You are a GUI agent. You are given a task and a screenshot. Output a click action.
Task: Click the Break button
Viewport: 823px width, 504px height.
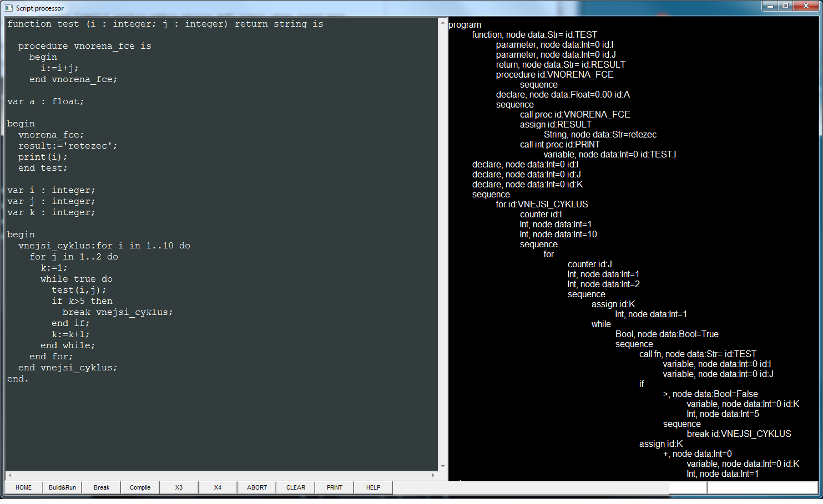coord(102,487)
